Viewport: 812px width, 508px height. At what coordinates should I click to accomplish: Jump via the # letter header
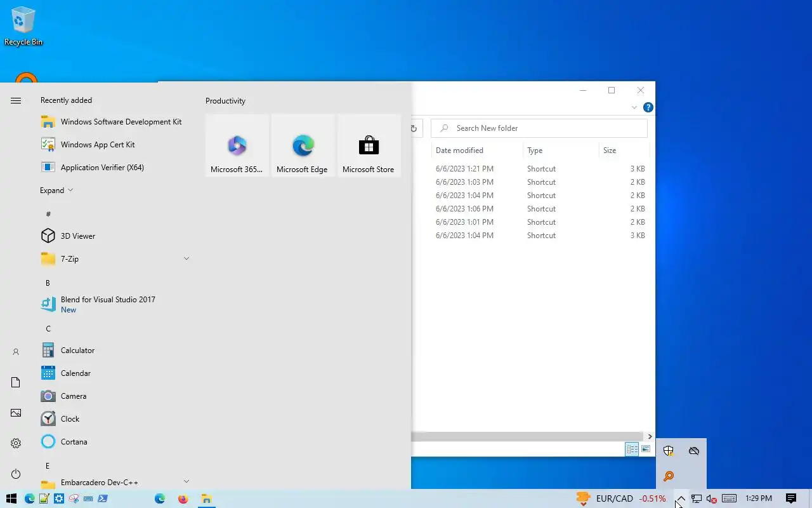(x=48, y=214)
